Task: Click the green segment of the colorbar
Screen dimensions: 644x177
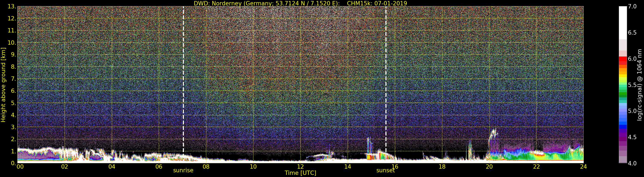Action: coord(623,93)
